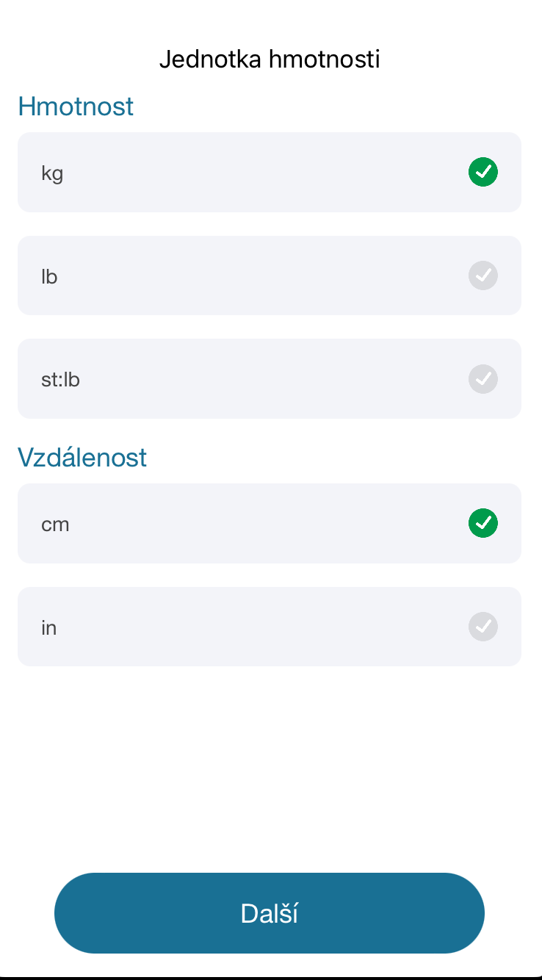Click the green checkmark icon beside cm
This screenshot has width=542, height=980.
point(483,523)
